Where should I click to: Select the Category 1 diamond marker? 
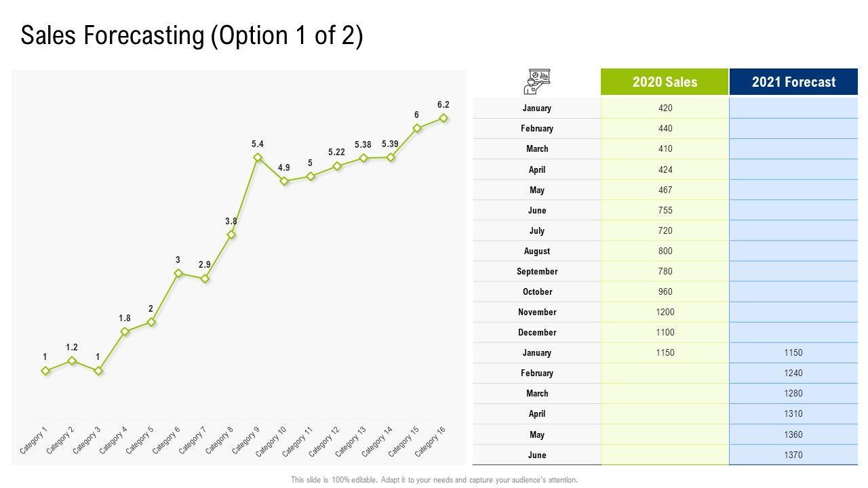pyautogui.click(x=45, y=371)
